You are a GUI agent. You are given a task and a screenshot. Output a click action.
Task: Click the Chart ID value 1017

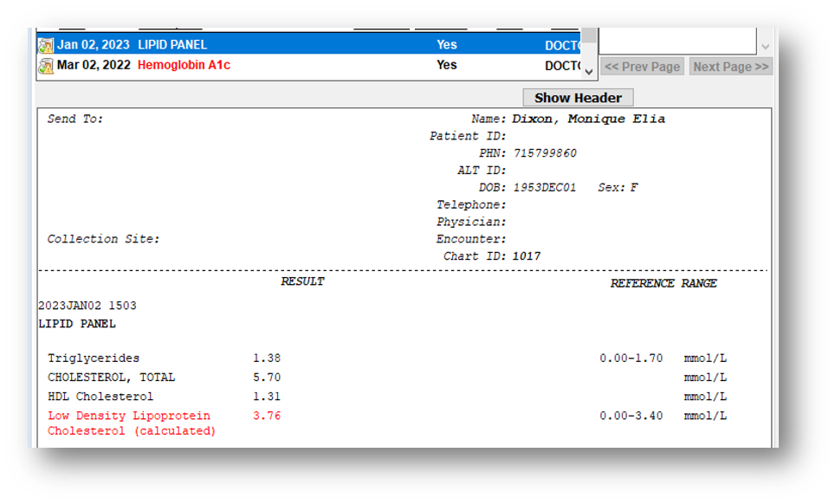pos(527,256)
